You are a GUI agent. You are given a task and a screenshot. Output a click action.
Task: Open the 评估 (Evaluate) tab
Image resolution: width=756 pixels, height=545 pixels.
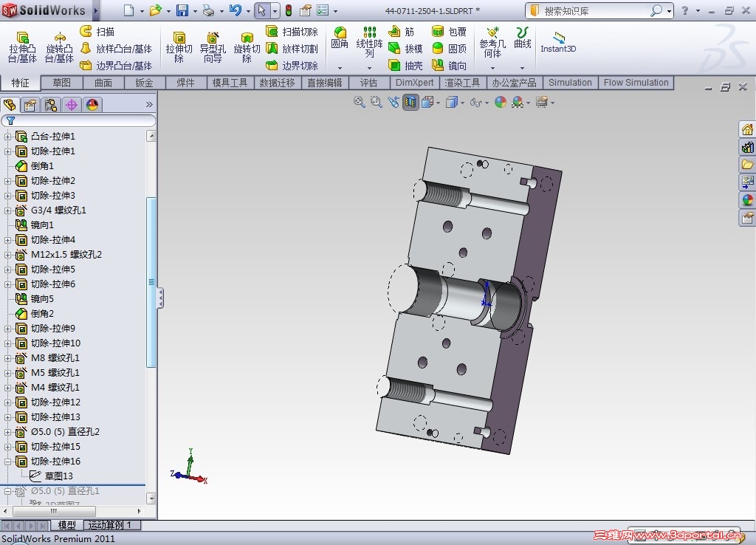(369, 83)
